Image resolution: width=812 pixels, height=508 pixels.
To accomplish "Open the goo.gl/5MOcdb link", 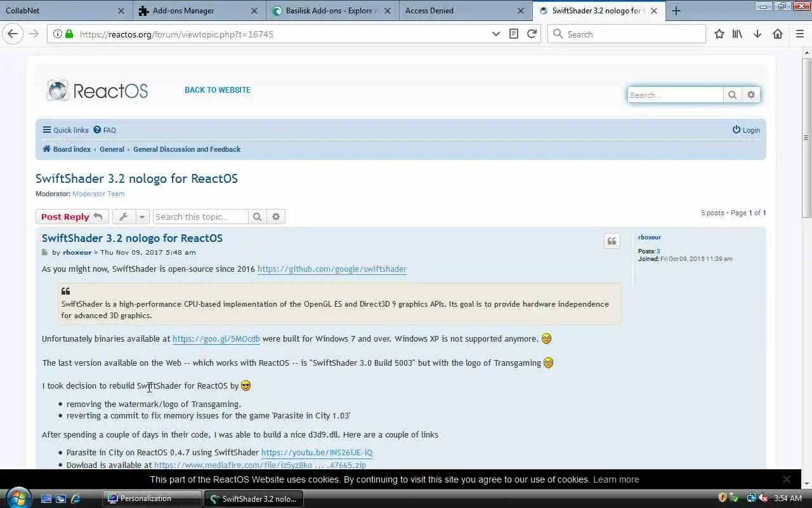I will 216,339.
